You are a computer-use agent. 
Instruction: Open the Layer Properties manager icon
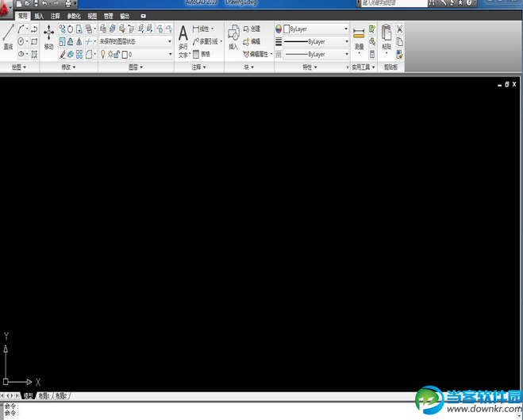click(x=103, y=29)
